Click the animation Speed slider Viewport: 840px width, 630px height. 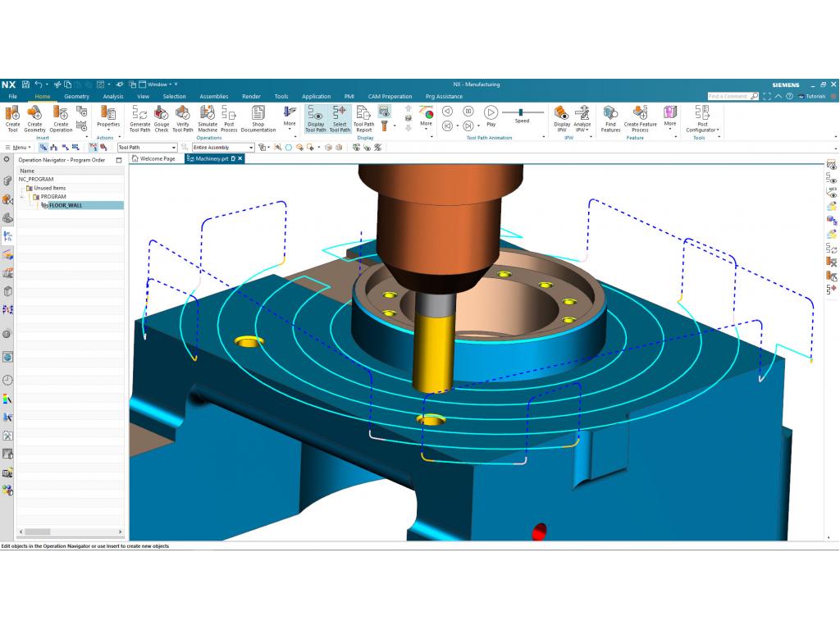click(x=522, y=112)
